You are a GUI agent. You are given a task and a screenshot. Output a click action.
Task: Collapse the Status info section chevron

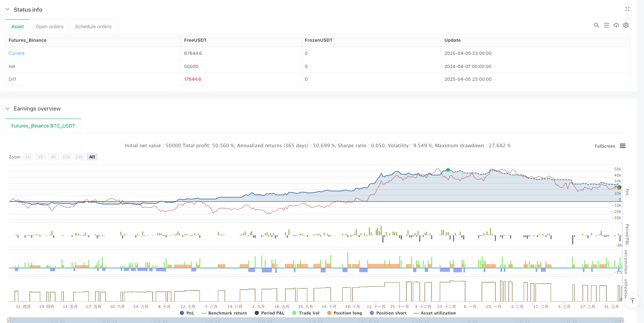pyautogui.click(x=7, y=9)
